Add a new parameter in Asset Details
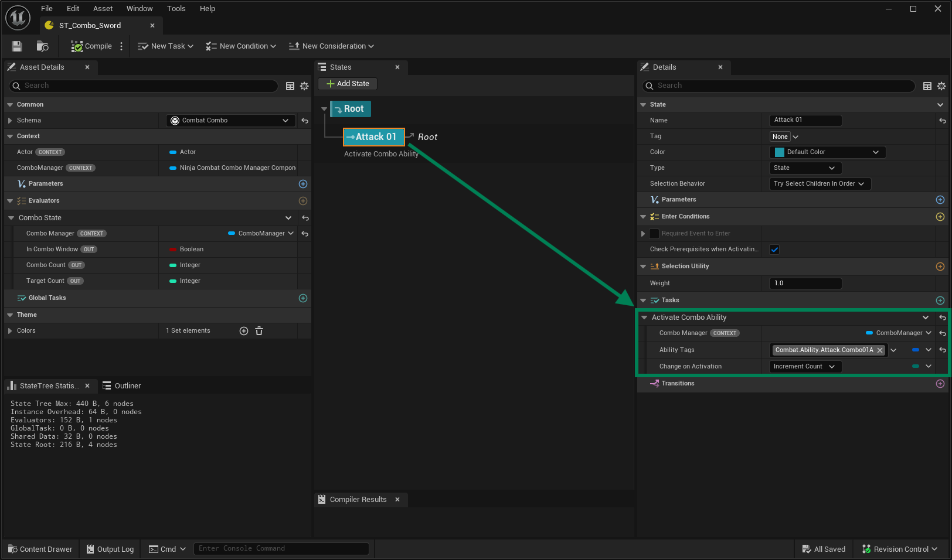 (303, 184)
